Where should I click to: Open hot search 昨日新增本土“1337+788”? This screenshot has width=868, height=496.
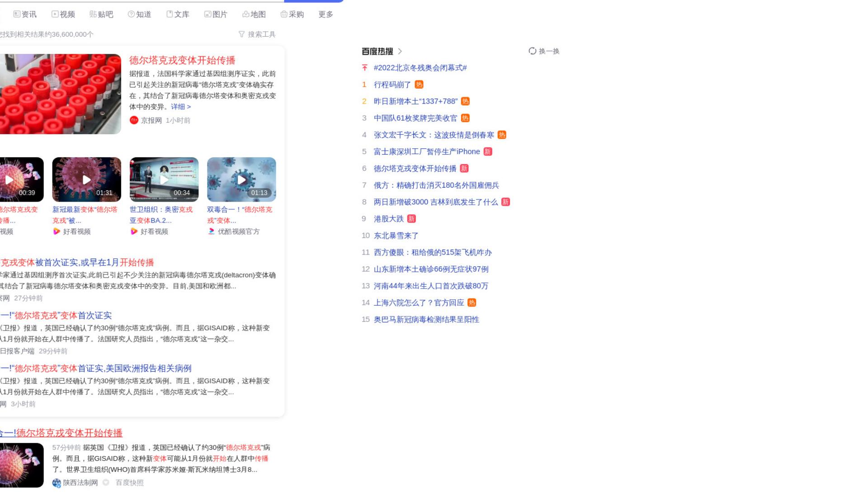coord(416,101)
